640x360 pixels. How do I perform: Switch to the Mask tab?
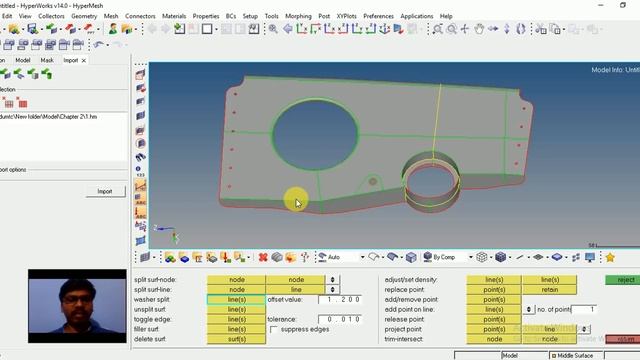click(47, 60)
